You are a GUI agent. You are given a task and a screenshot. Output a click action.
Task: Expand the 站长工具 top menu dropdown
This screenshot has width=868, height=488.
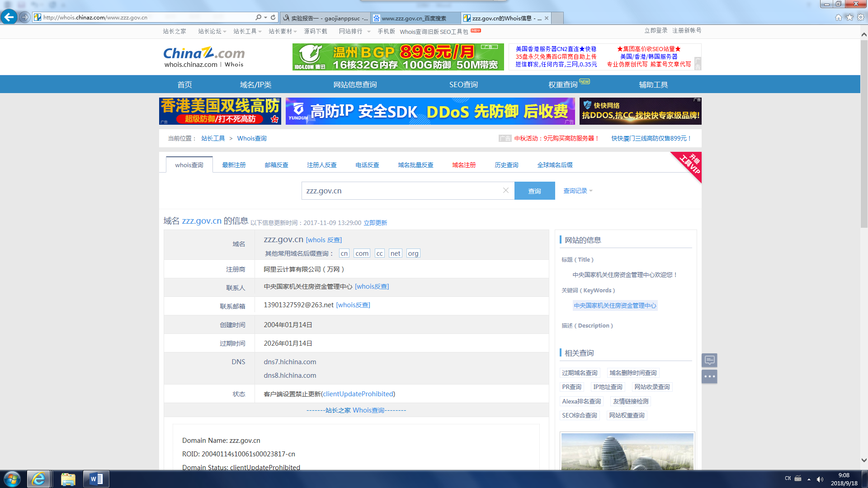[x=247, y=31]
